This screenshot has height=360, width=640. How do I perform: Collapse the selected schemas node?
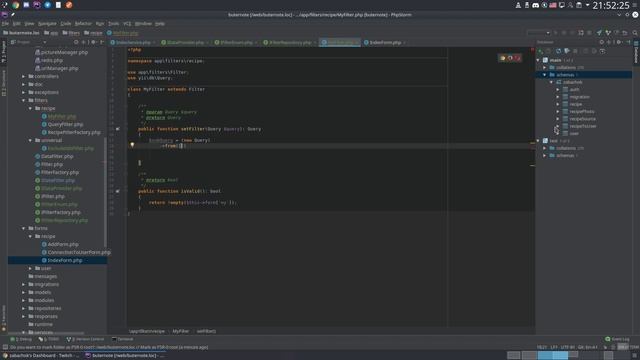[544, 75]
